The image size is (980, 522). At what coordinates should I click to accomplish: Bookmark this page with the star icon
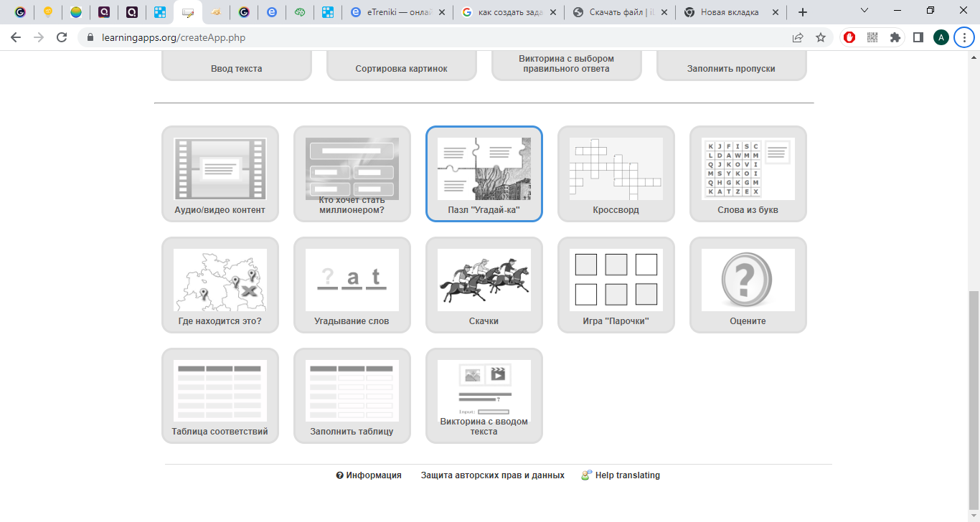click(821, 37)
